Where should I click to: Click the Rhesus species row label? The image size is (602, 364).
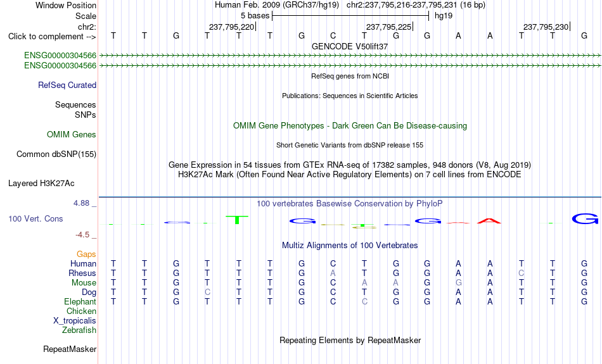click(x=82, y=273)
